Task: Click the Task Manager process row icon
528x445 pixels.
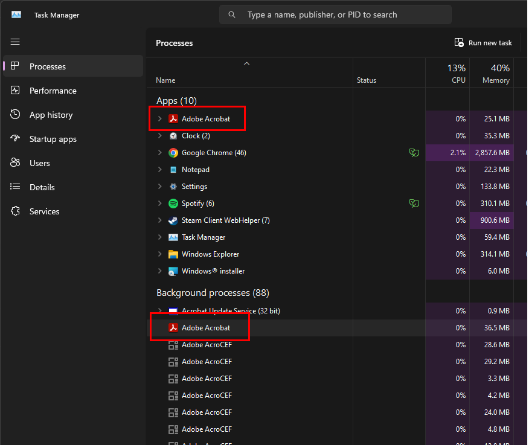Action: tap(173, 237)
